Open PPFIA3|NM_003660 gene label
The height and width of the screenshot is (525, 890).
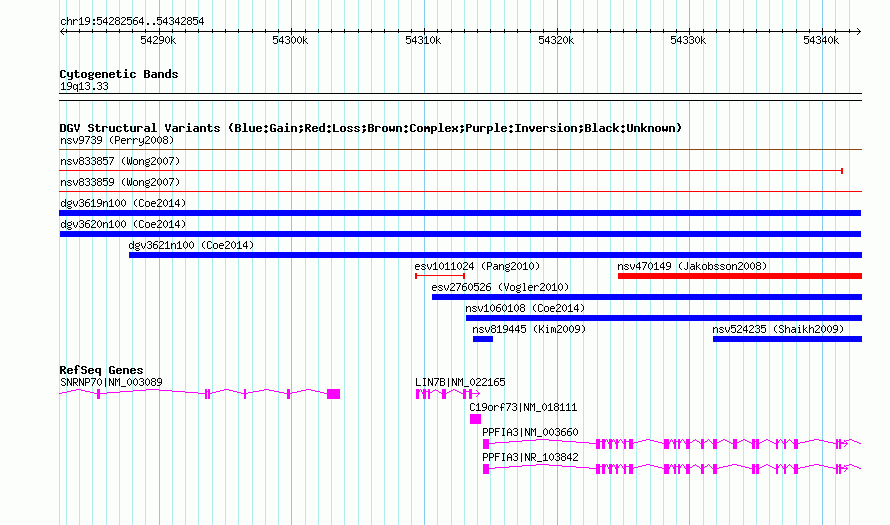click(x=530, y=432)
